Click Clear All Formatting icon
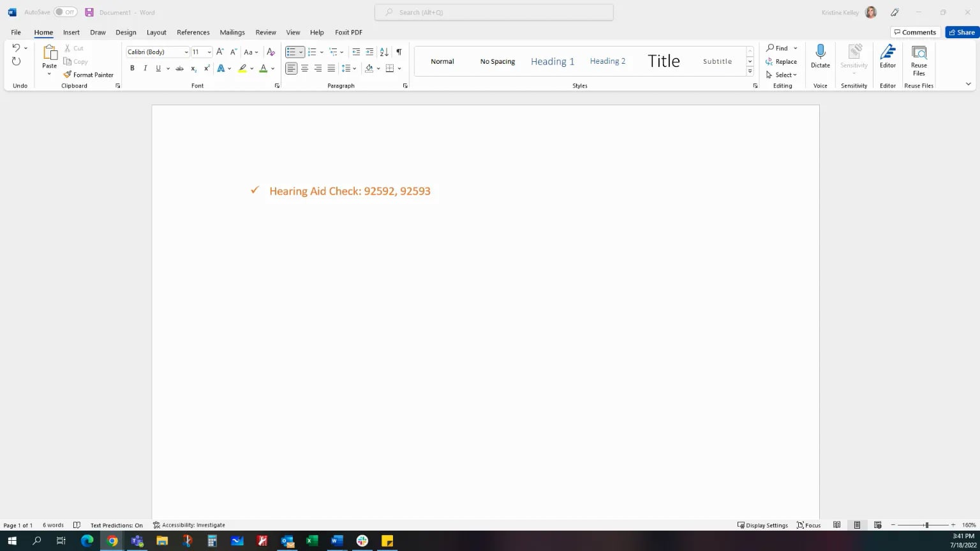 point(271,52)
